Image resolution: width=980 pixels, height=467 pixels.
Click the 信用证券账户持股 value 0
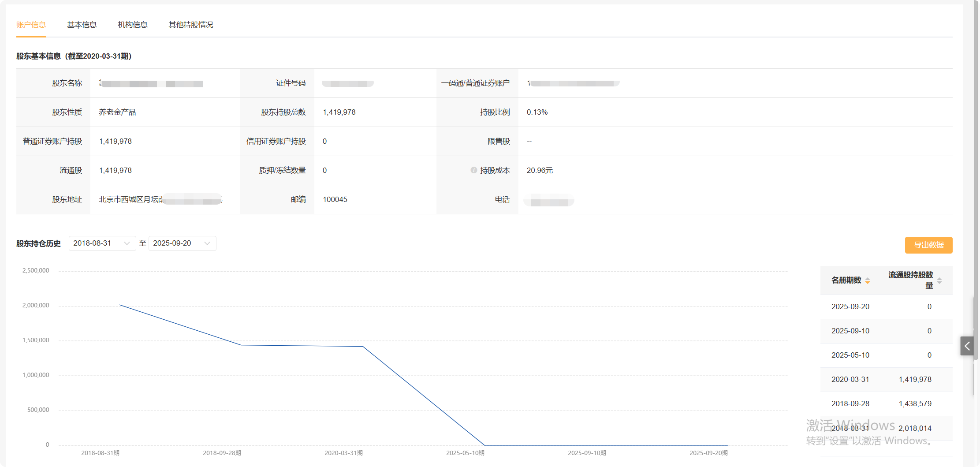tap(325, 142)
